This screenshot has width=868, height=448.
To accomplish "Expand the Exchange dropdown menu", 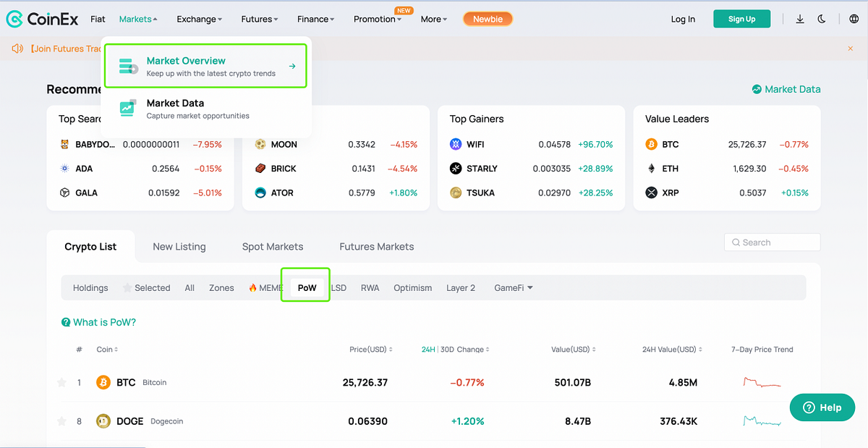I will click(200, 19).
